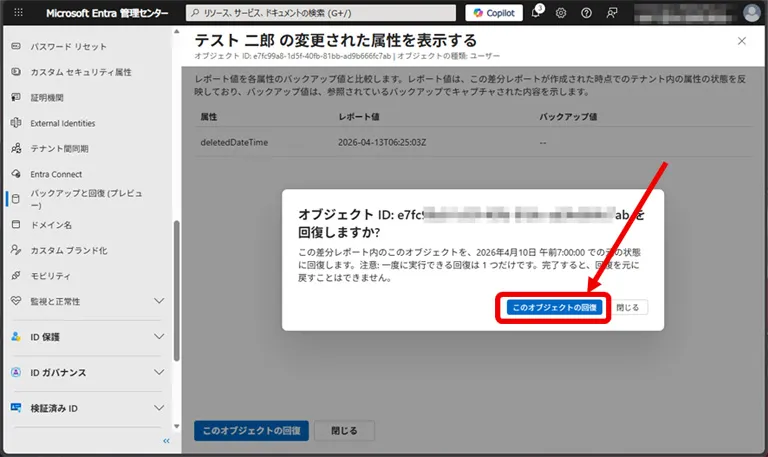Collapse the sidebar with double-chevron
The image size is (768, 457).
(x=167, y=441)
